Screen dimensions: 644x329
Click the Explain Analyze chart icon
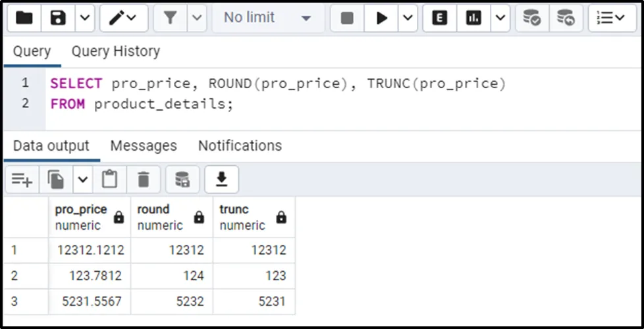click(x=473, y=18)
